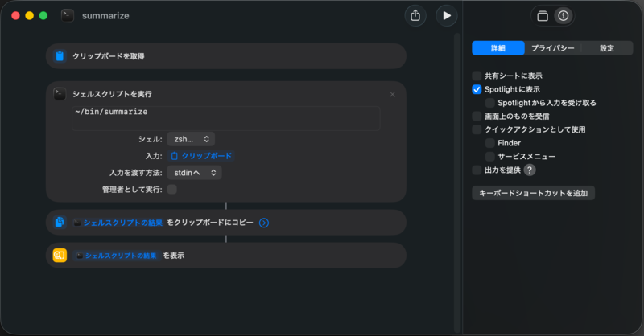Click the yellow quick look icon on を表示 action
The height and width of the screenshot is (336, 644).
pos(60,255)
